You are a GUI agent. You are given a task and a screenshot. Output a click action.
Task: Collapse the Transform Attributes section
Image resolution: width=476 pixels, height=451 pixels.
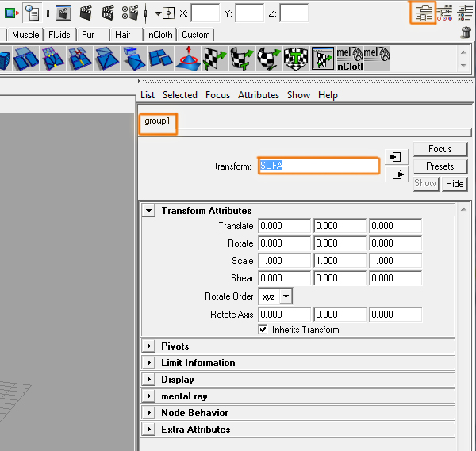coord(148,211)
